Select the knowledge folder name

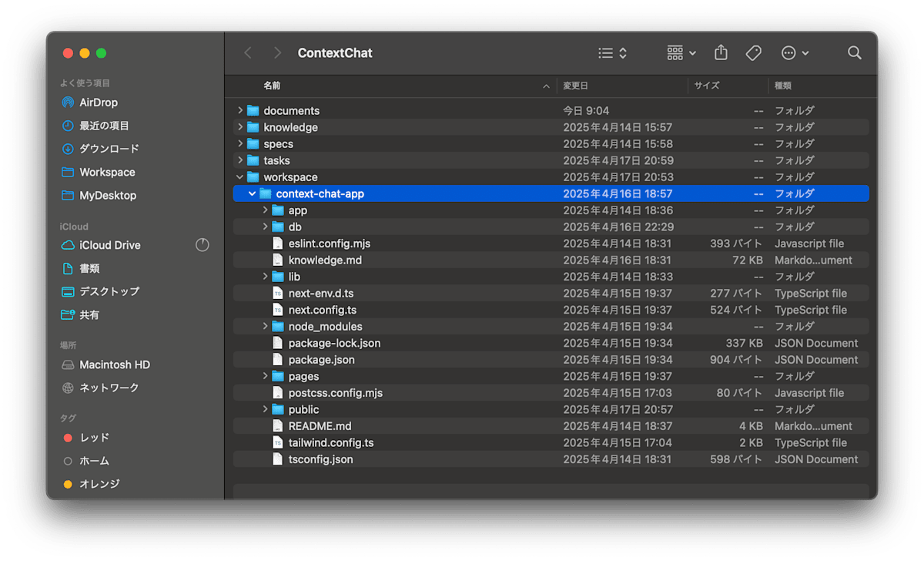tap(290, 127)
